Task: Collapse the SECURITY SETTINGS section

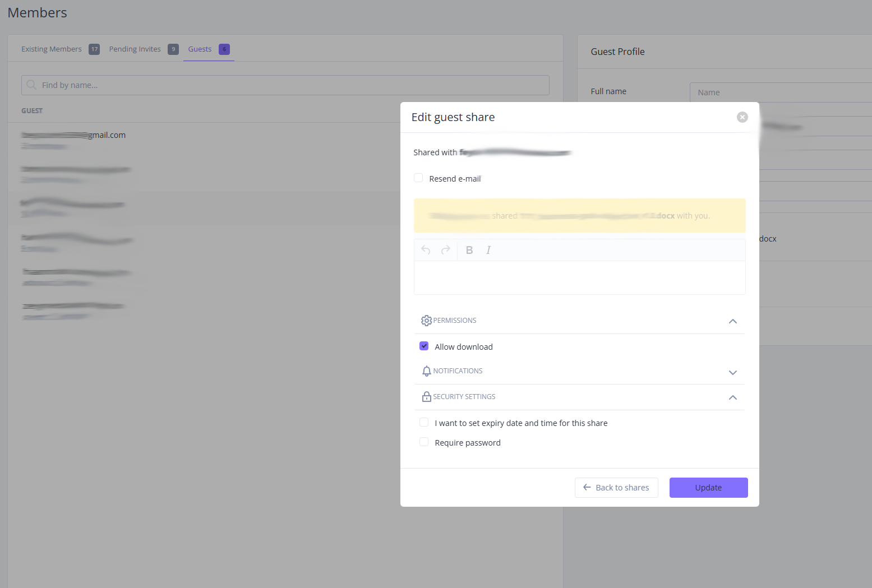Action: [732, 397]
